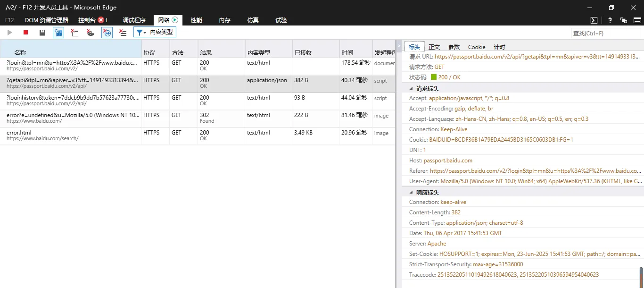Open F12 help question mark
644x288 pixels.
[x=610, y=20]
